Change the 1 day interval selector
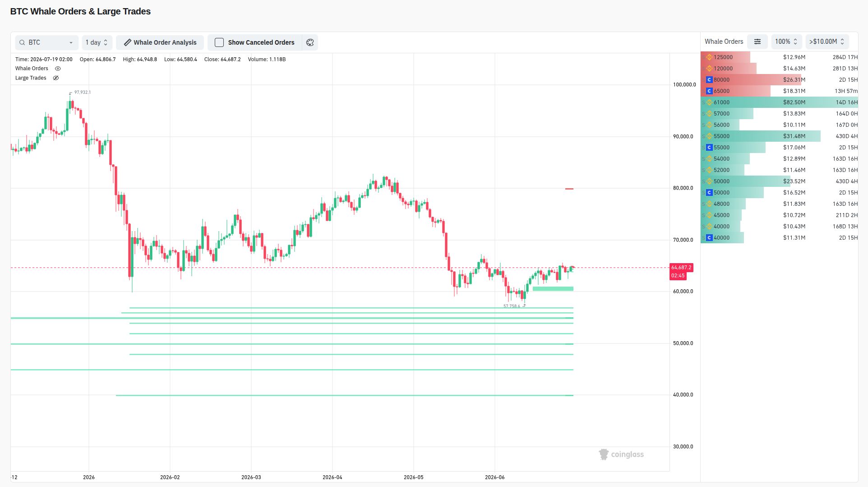 coord(97,42)
